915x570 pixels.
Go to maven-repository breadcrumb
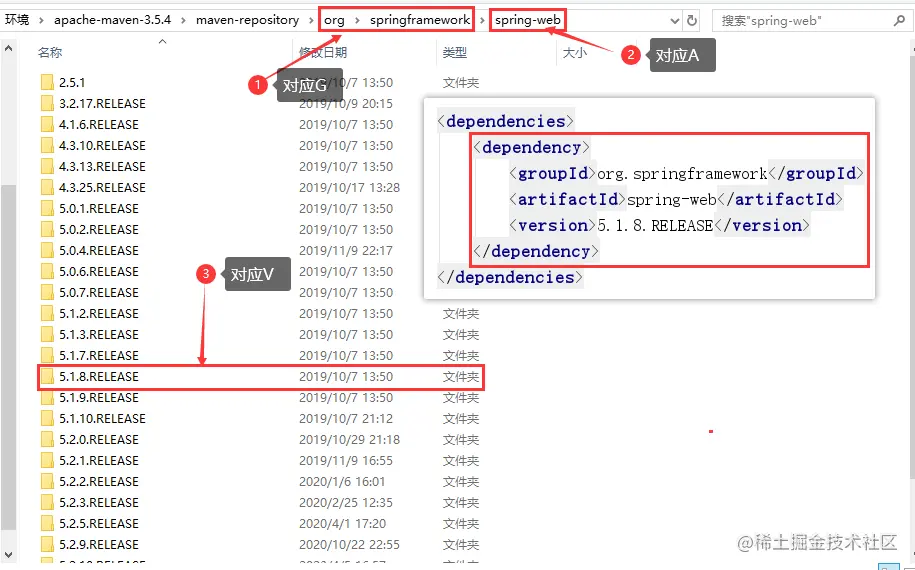pyautogui.click(x=247, y=20)
